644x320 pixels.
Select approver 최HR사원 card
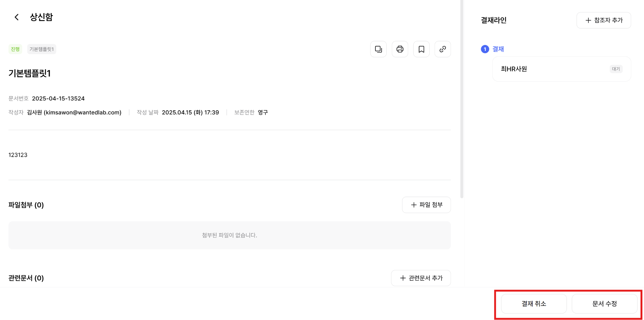(561, 69)
